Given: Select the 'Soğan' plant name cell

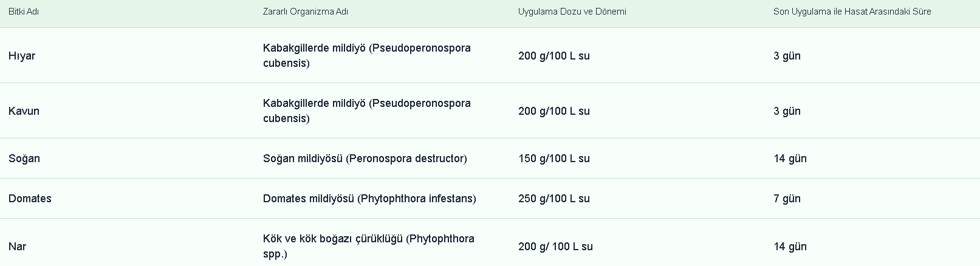Looking at the screenshot, I should pos(24,159).
